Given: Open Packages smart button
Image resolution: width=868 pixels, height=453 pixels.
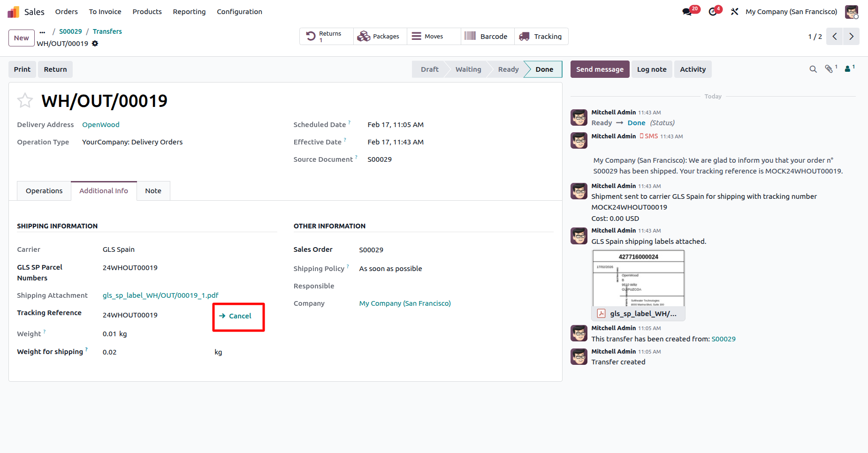Looking at the screenshot, I should point(380,37).
